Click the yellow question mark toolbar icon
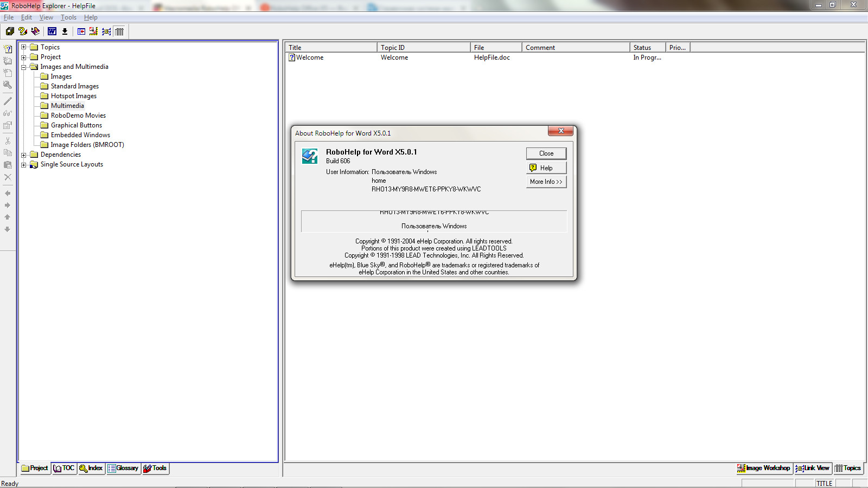 point(23,31)
